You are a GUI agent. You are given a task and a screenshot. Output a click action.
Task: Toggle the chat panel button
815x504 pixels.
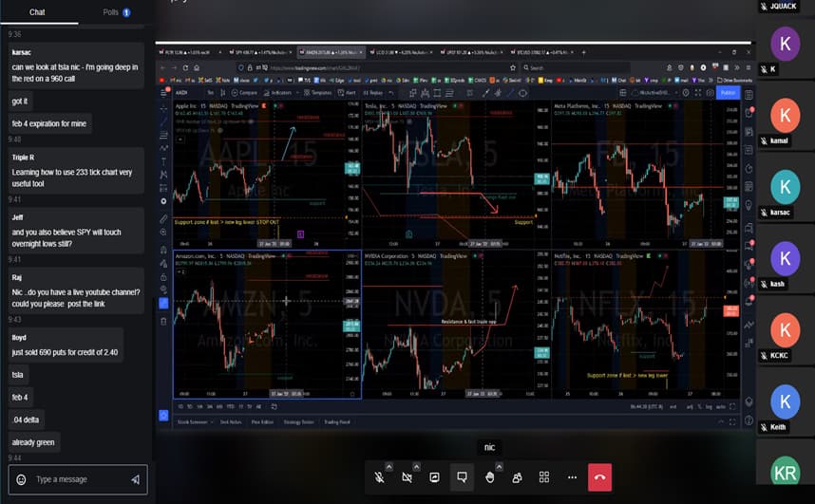pyautogui.click(x=462, y=477)
